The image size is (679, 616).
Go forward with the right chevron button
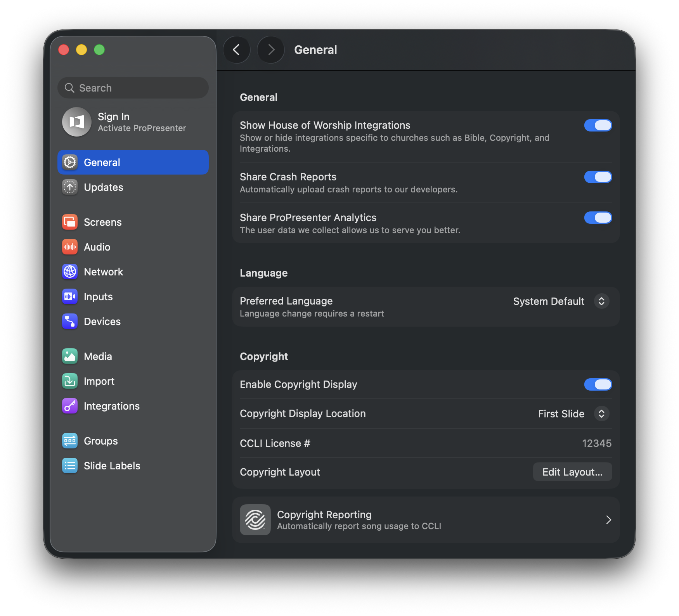tap(271, 50)
